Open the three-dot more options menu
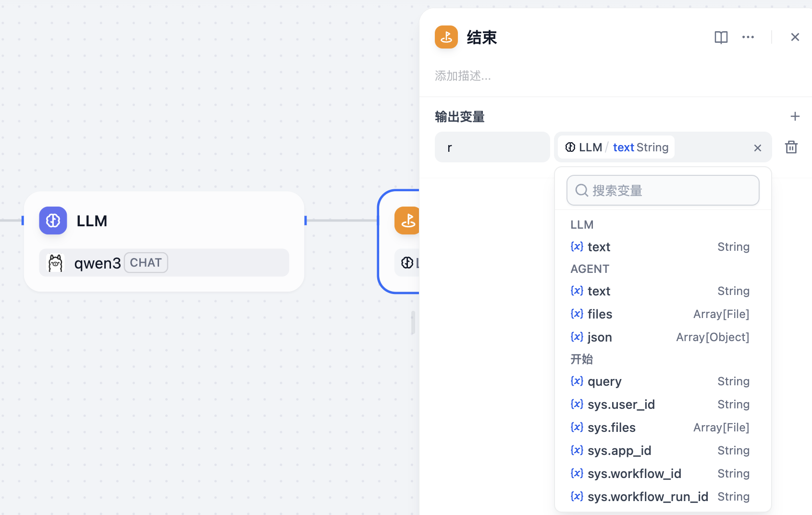This screenshot has width=812, height=515. tap(748, 37)
